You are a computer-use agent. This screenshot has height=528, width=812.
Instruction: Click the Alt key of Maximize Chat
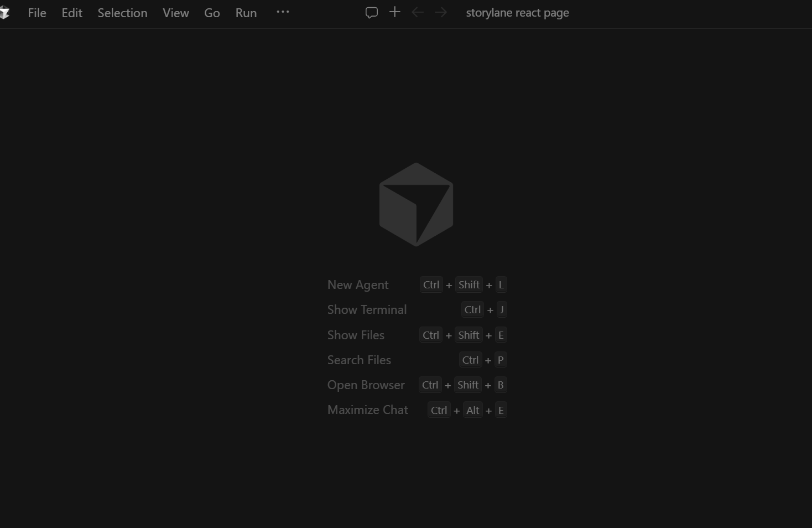click(473, 410)
